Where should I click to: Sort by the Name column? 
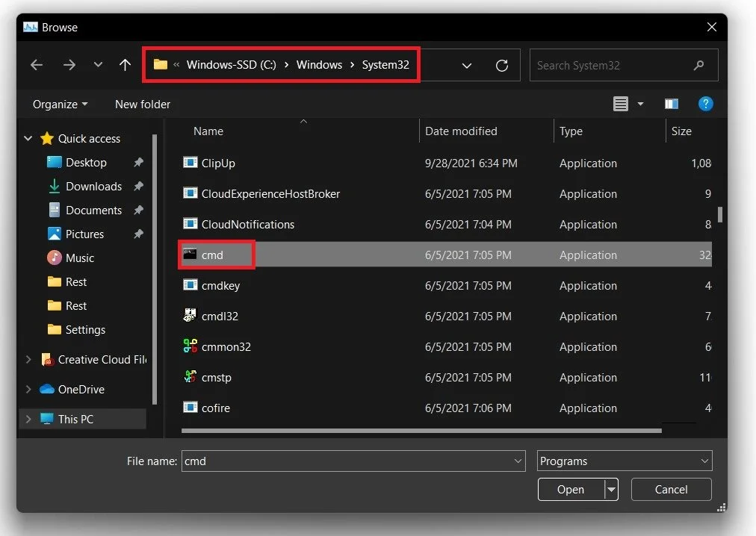coord(208,131)
